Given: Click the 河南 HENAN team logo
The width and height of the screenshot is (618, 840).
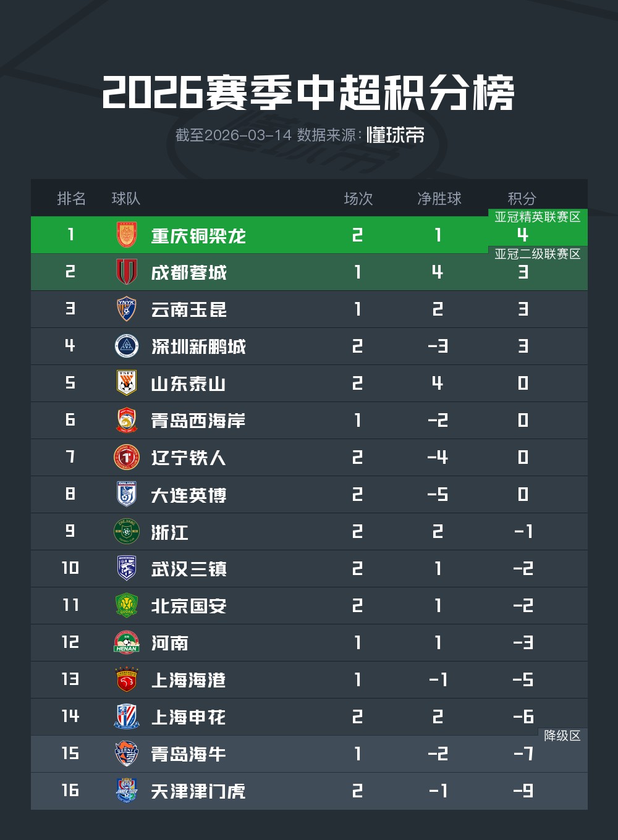Looking at the screenshot, I should coord(127,642).
